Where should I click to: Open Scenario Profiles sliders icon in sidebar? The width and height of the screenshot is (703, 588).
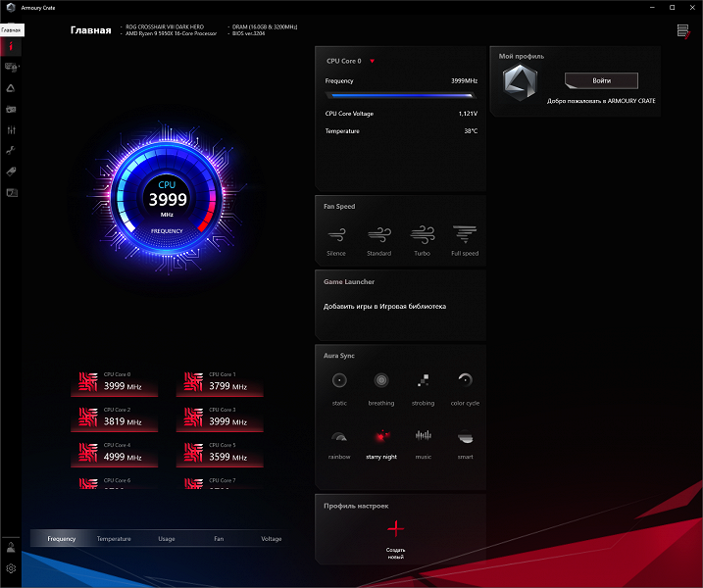pyautogui.click(x=11, y=130)
